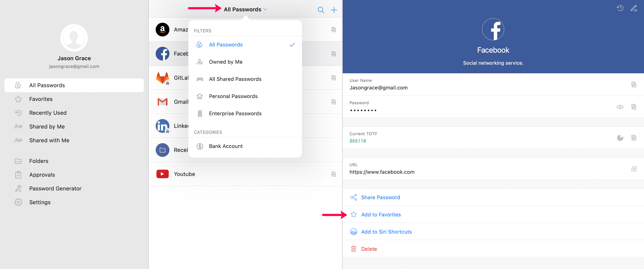Click Jason Grace profile avatar

tap(74, 38)
